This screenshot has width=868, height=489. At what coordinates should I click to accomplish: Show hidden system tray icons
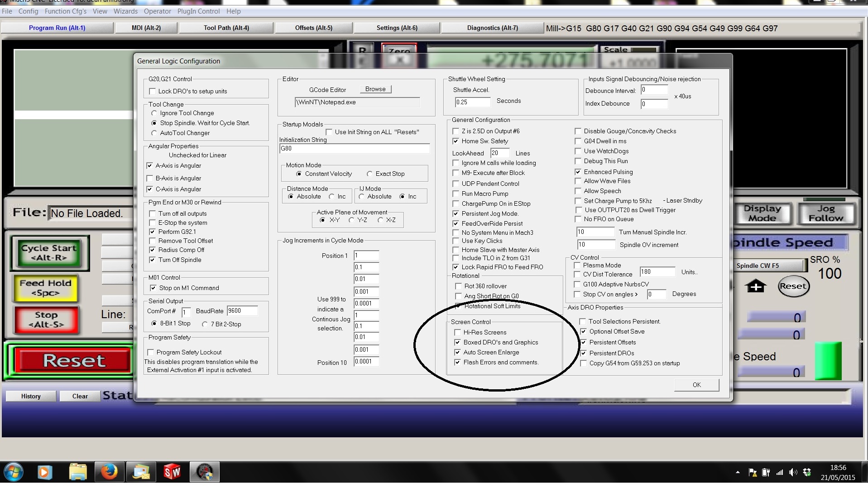point(738,472)
